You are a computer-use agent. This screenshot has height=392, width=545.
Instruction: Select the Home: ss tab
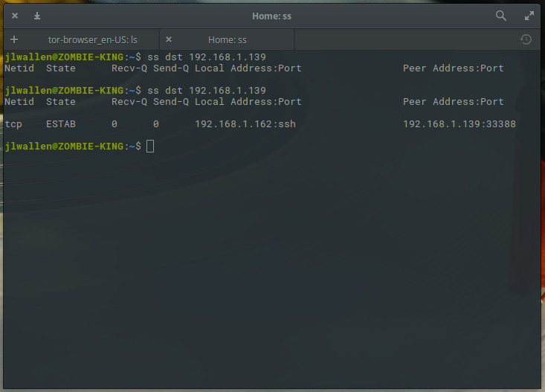[x=227, y=39]
